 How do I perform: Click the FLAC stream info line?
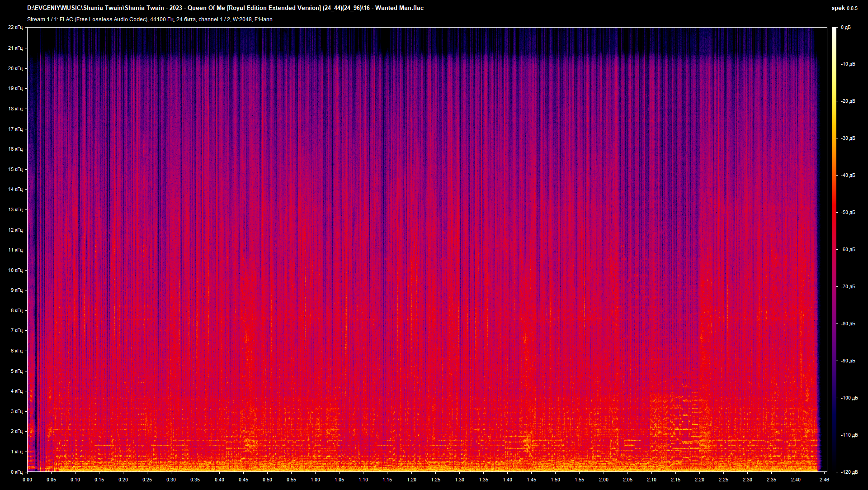(150, 19)
